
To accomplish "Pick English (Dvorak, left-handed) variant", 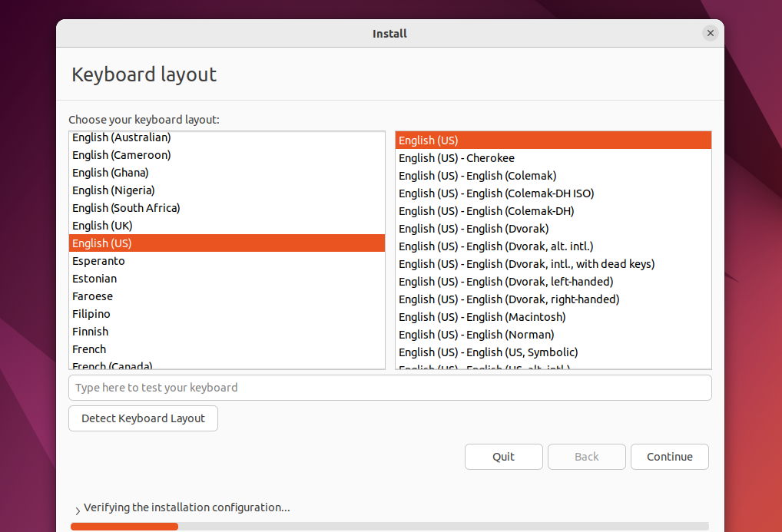I will 553,282.
